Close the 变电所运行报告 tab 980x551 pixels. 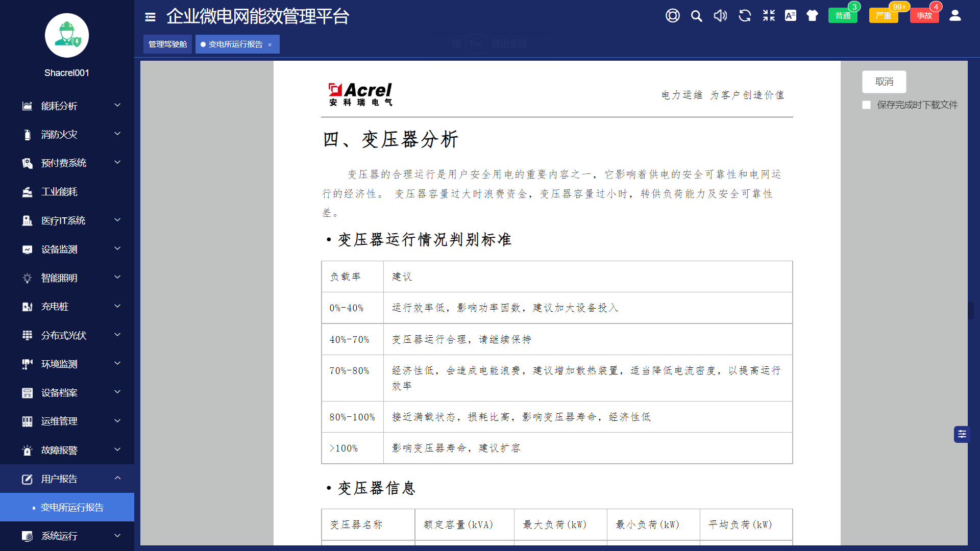point(270,45)
